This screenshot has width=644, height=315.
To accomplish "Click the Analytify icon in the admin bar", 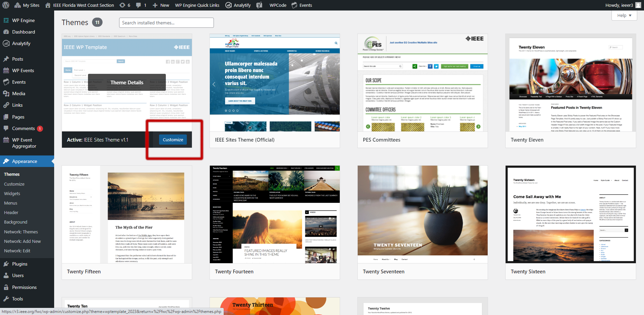I will click(x=228, y=5).
